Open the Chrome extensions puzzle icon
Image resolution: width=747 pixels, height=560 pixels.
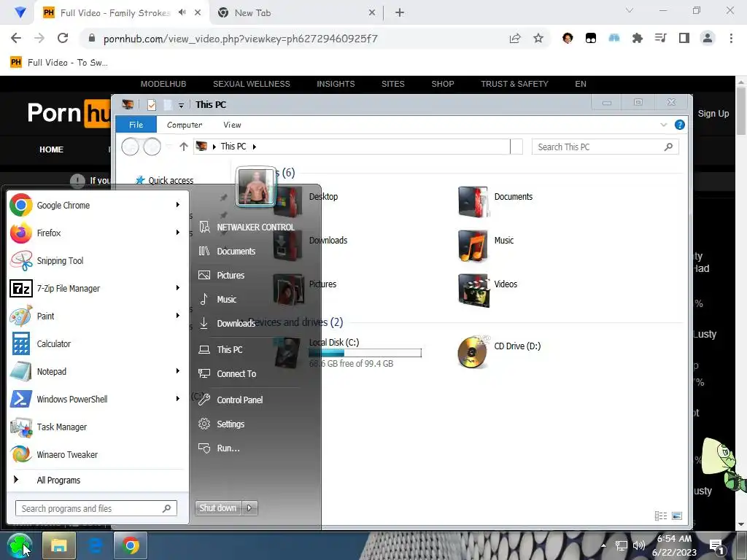637,39
